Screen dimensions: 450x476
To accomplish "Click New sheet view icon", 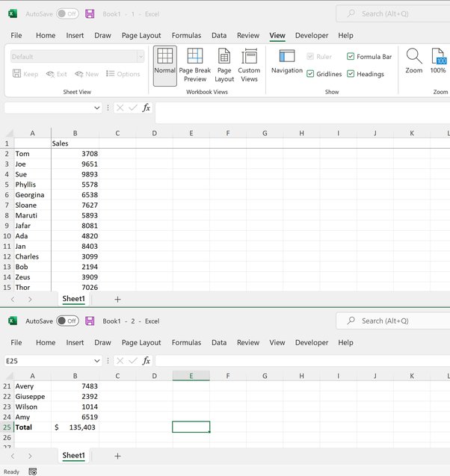I will click(x=87, y=74).
